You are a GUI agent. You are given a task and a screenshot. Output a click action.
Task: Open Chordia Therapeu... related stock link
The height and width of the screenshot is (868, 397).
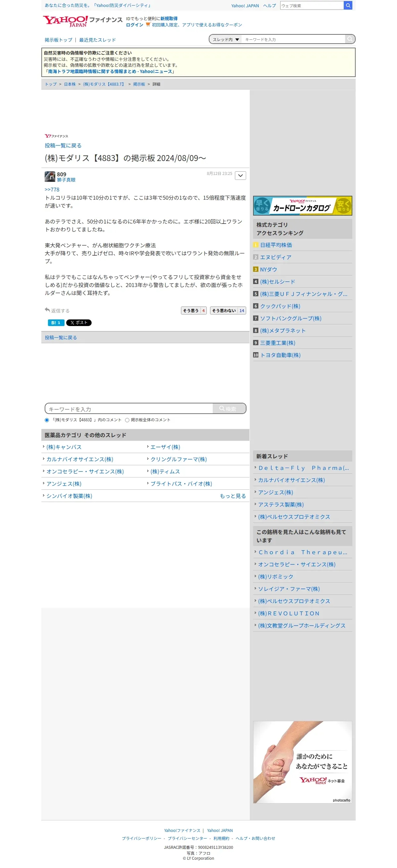pos(303,552)
